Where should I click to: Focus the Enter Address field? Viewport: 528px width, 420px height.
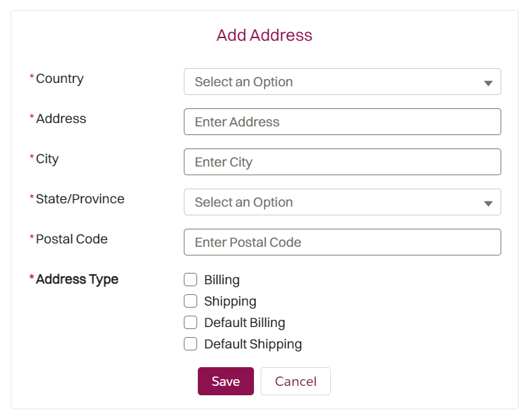pyautogui.click(x=342, y=122)
